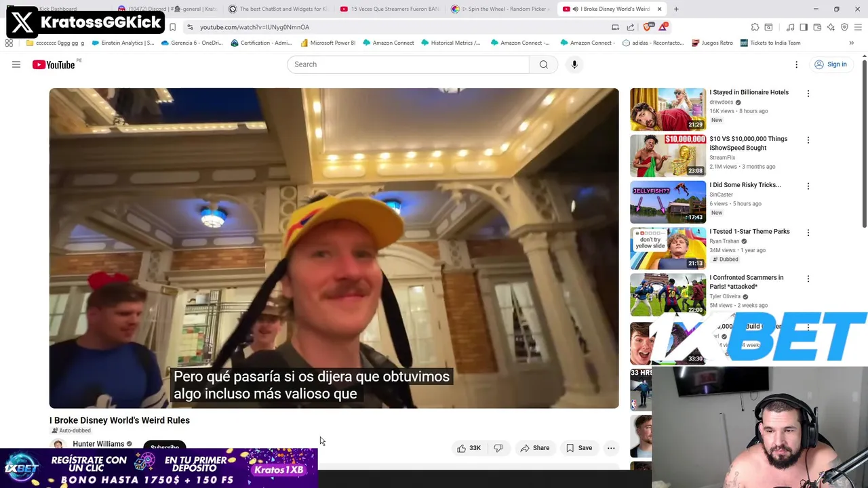Open options for I Did Some Risky Tricks

click(x=808, y=186)
